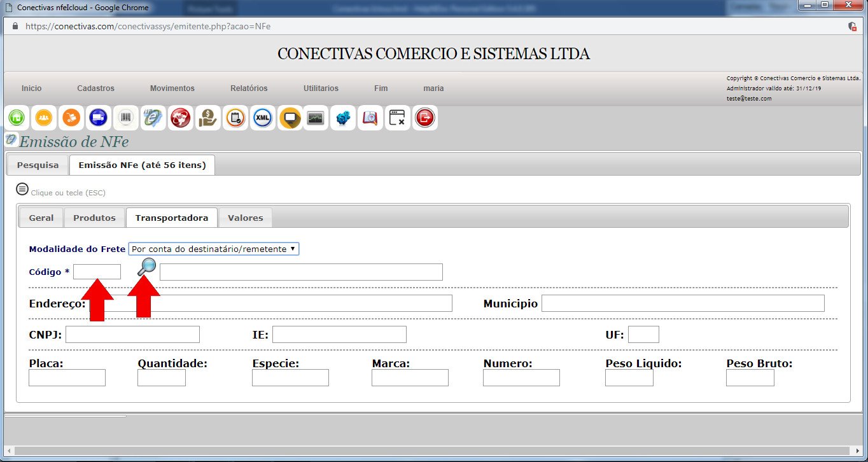This screenshot has height=462, width=868.
Task: Click the orange people group icon
Action: click(x=44, y=118)
